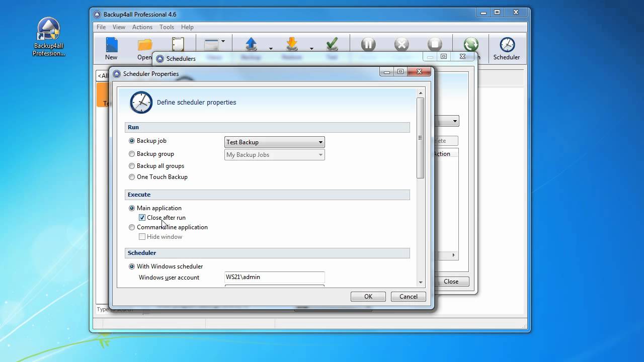Select the One Touch Backup option
The image size is (644, 362).
[132, 177]
